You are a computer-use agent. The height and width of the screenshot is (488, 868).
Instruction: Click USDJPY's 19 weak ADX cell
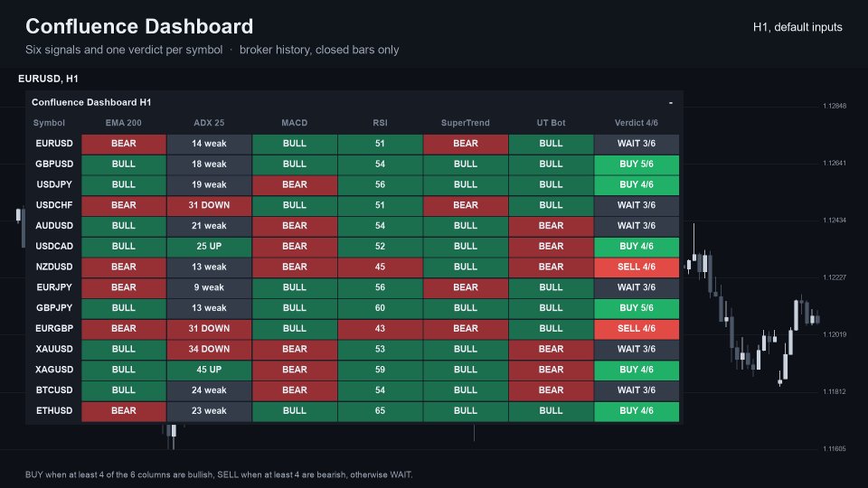point(209,184)
